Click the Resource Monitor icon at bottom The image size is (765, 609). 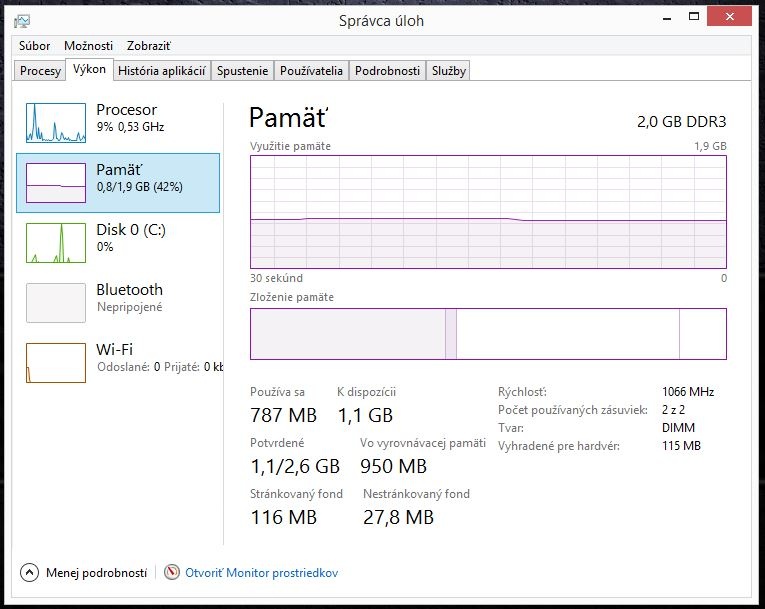[x=173, y=573]
